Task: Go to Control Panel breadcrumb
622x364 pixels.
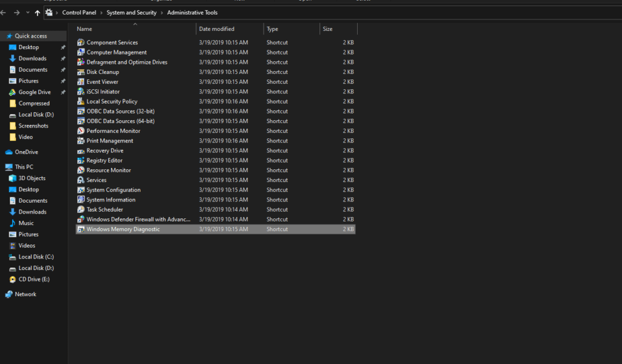Action: click(x=79, y=13)
